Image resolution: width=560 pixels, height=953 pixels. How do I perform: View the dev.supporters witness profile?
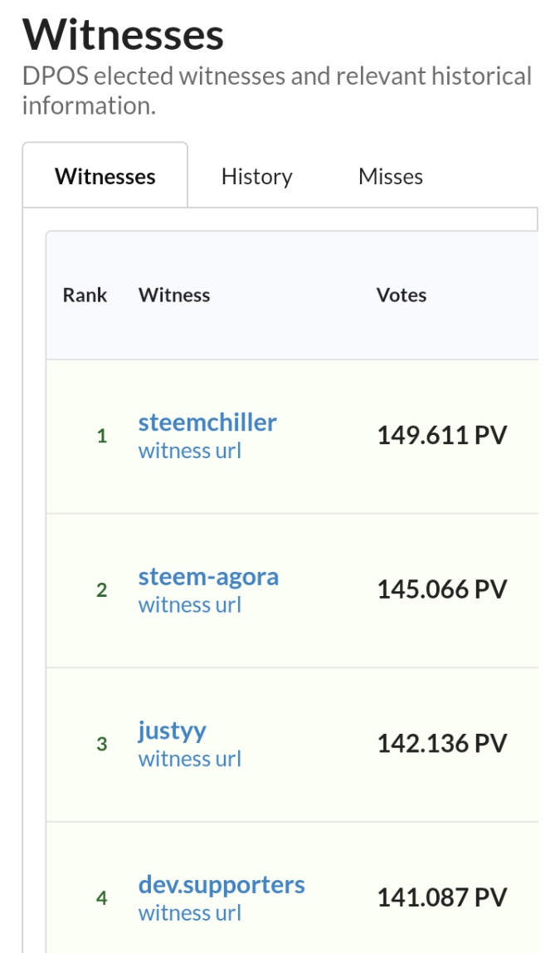pos(222,885)
